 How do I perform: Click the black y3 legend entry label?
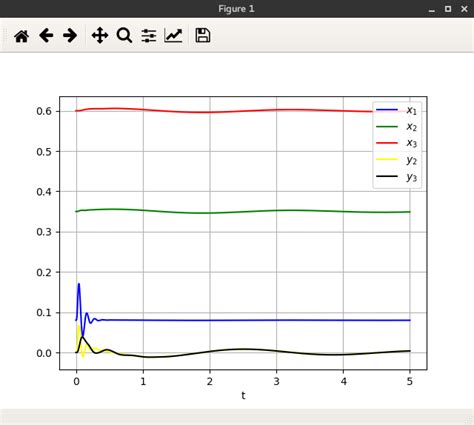(x=412, y=177)
